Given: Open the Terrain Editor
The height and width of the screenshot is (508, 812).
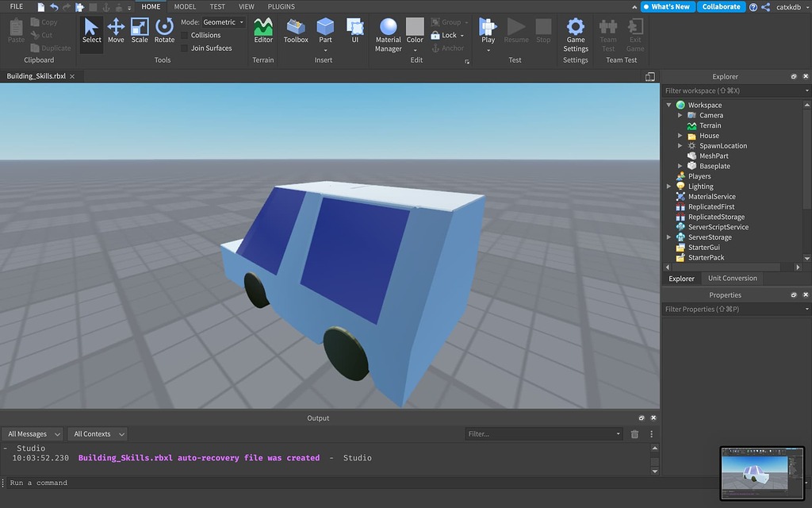Looking at the screenshot, I should coord(262,33).
